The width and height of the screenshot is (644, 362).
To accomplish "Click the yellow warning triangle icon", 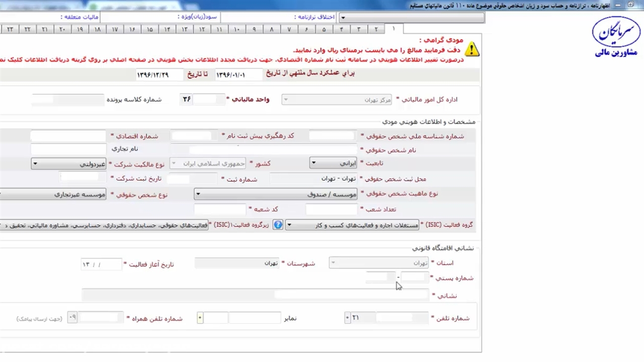I will [x=471, y=49].
